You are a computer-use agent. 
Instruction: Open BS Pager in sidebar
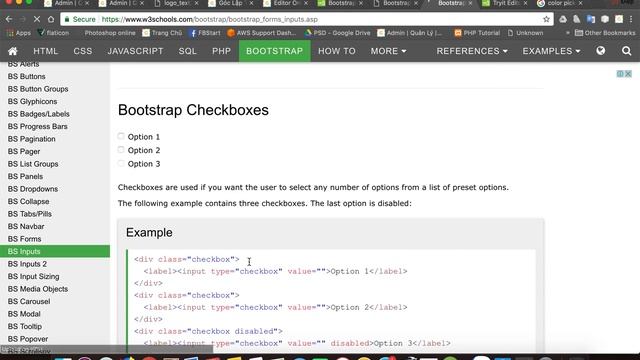[24, 151]
